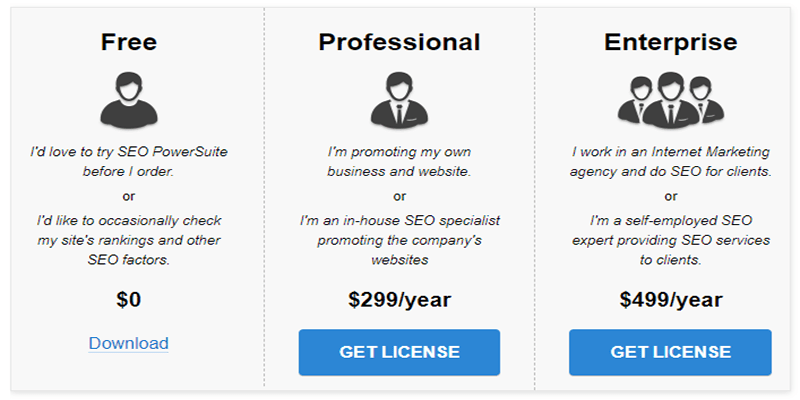Viewport: 800px width, 400px height.
Task: Click the $499/year price label
Action: [671, 300]
